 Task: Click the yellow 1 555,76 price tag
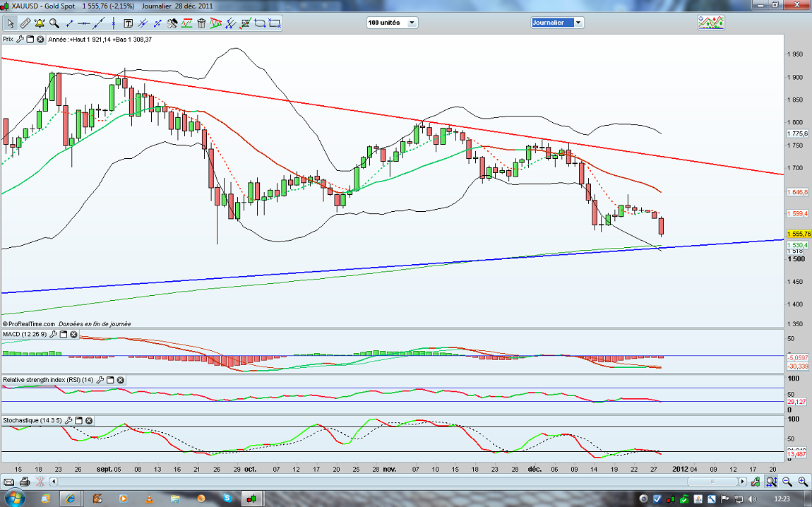pos(799,234)
